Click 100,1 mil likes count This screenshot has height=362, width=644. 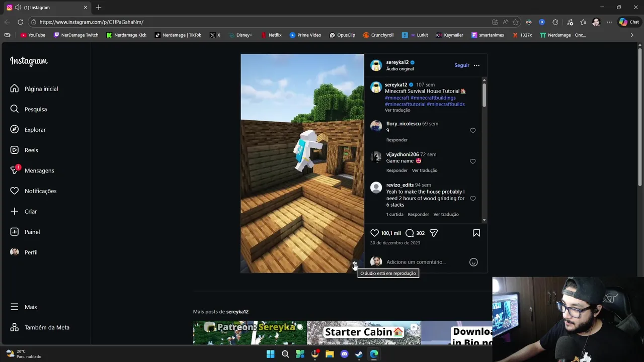point(391,233)
